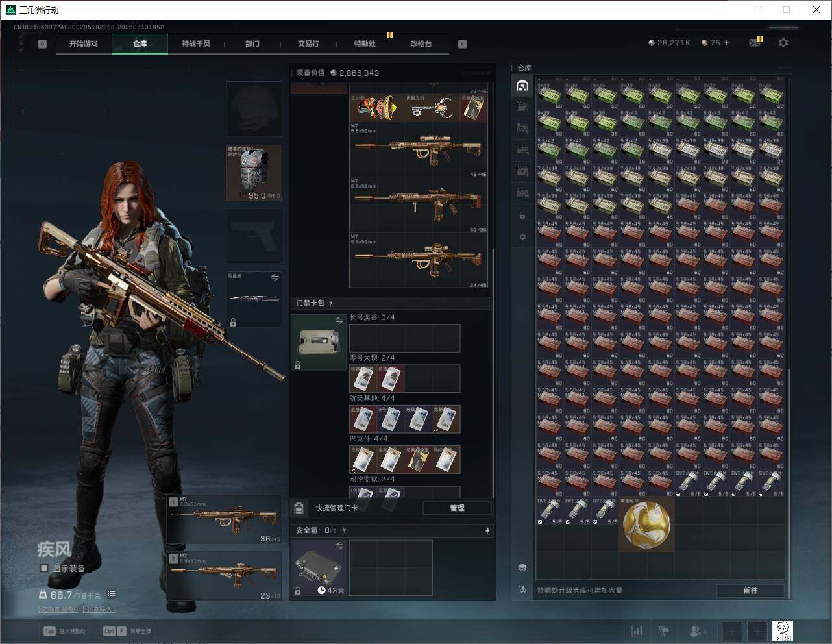Click the right nav arrow after 改枪台
The width and height of the screenshot is (832, 644).
tap(462, 43)
